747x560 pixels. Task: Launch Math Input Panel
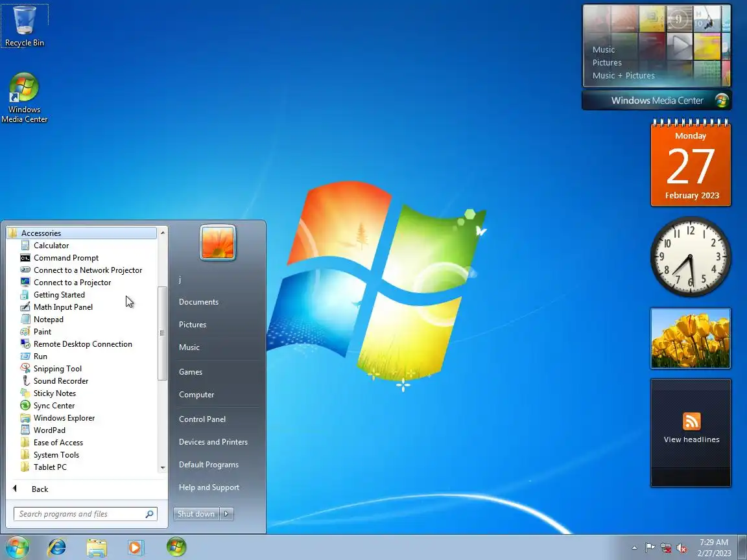click(x=63, y=307)
